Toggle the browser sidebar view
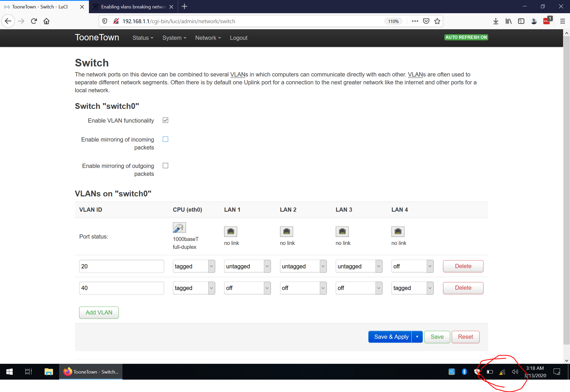Screen dimensions: 570x392 pos(521,21)
